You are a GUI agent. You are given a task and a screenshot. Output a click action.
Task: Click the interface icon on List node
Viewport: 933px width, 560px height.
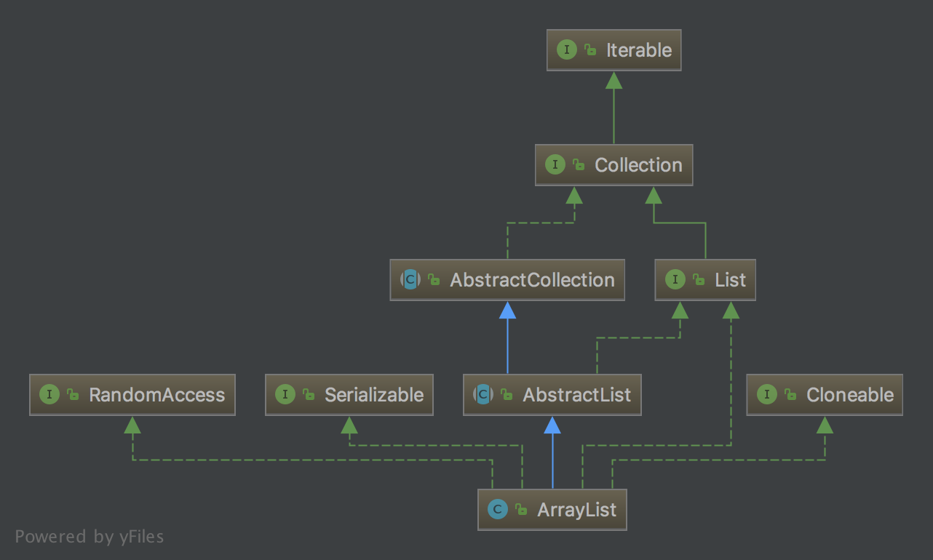(x=675, y=280)
